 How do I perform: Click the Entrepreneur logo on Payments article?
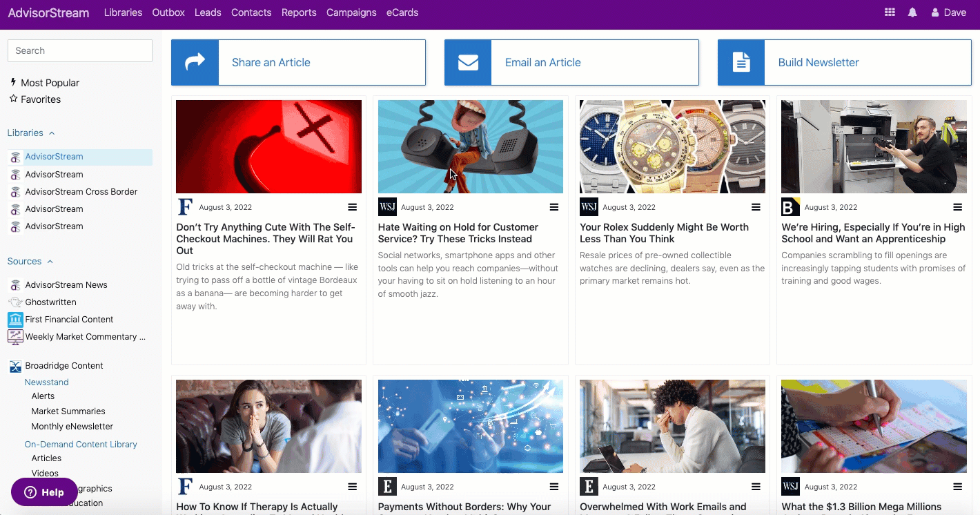pos(387,487)
